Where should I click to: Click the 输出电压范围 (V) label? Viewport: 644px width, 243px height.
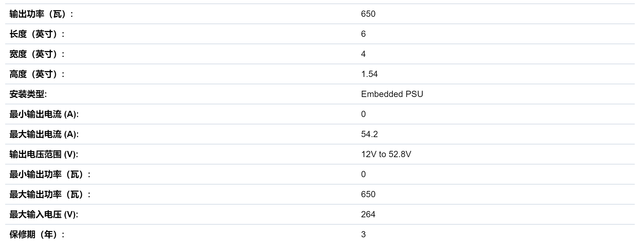pyautogui.click(x=44, y=154)
